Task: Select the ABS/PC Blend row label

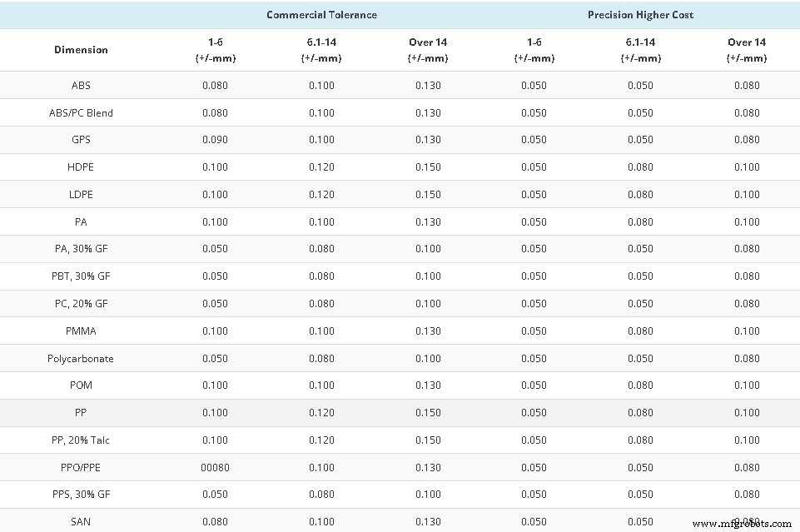Action: [81, 112]
